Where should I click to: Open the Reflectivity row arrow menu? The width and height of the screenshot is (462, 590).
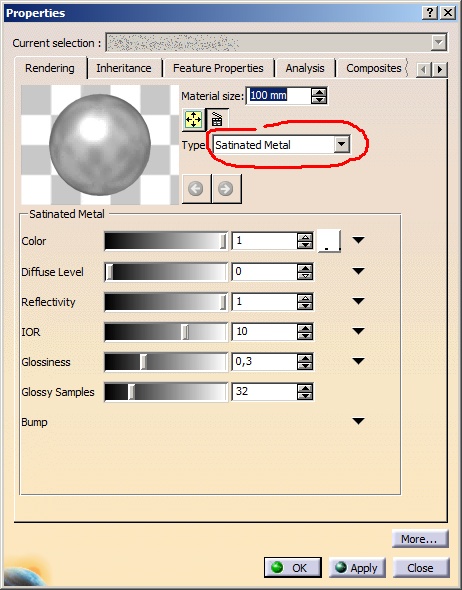359,301
